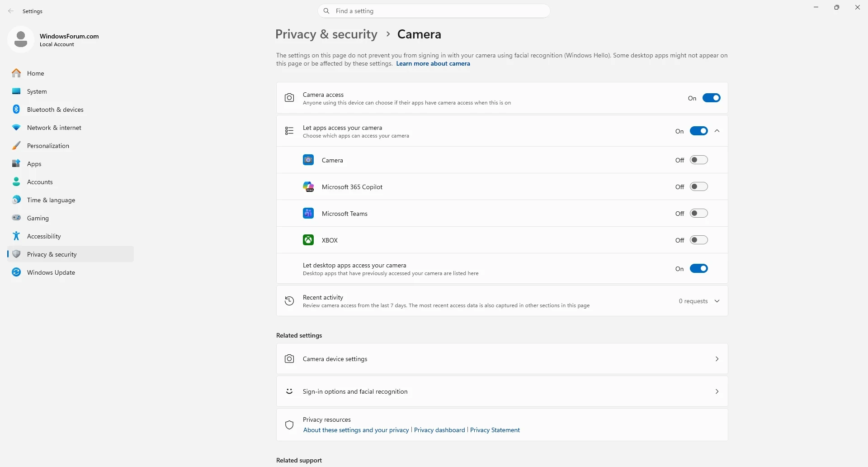This screenshot has height=467, width=868.
Task: Open Sign-in options via its chevron arrow
Action: click(717, 391)
